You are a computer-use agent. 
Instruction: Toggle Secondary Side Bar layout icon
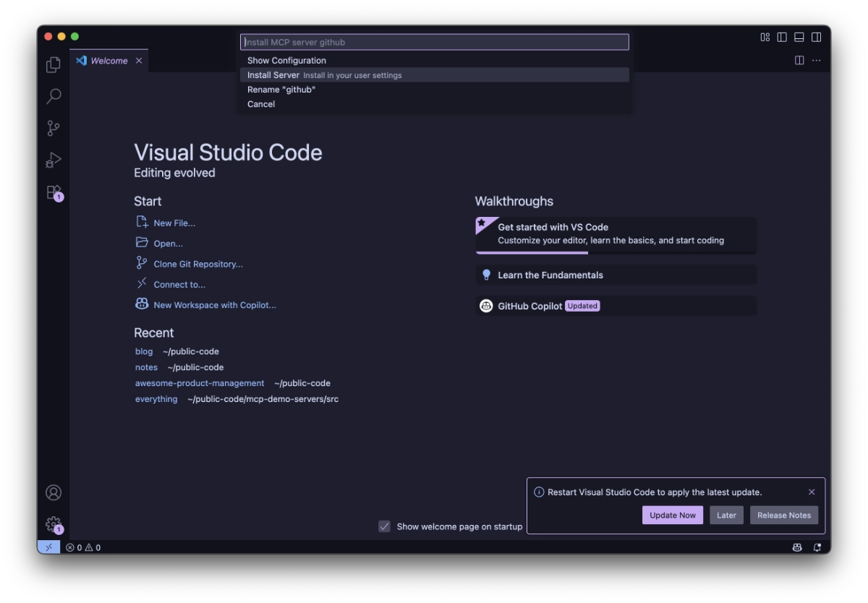pyautogui.click(x=816, y=37)
